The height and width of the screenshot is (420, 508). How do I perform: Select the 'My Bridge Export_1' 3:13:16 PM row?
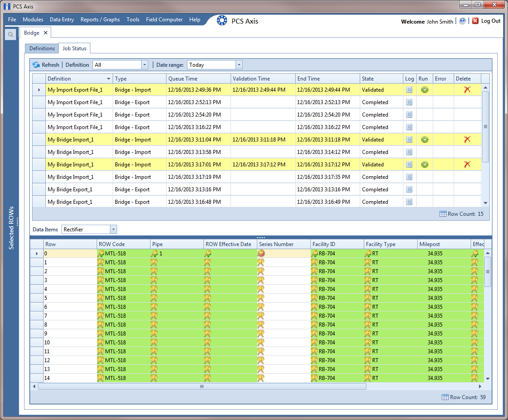(256, 190)
